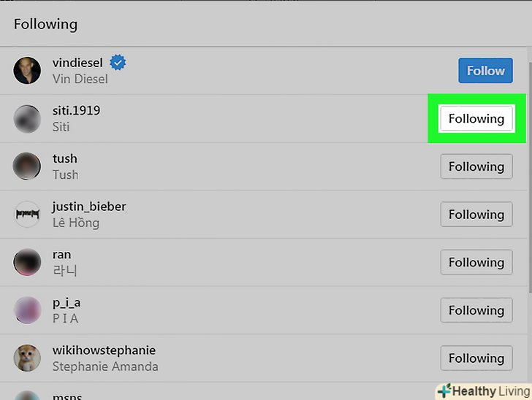This screenshot has height=400, width=532.
Task: Unfollow wikihowstephanie using the Following button
Action: [x=476, y=358]
